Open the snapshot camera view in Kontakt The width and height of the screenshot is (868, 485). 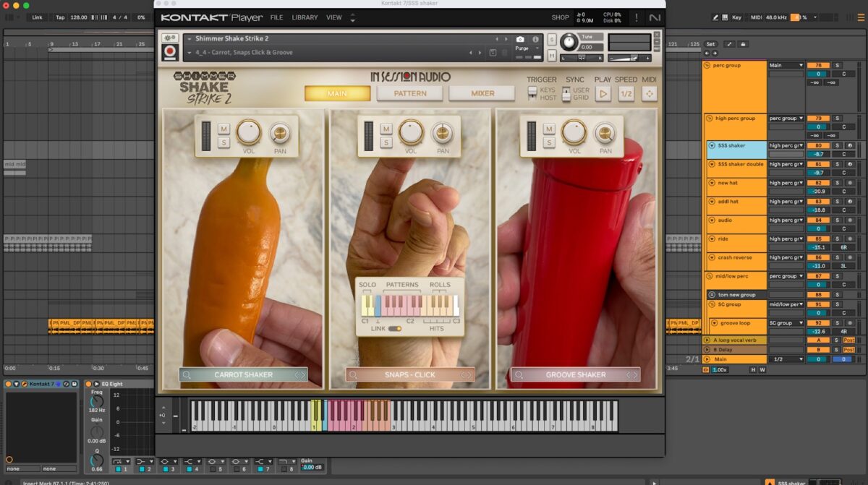coord(520,39)
